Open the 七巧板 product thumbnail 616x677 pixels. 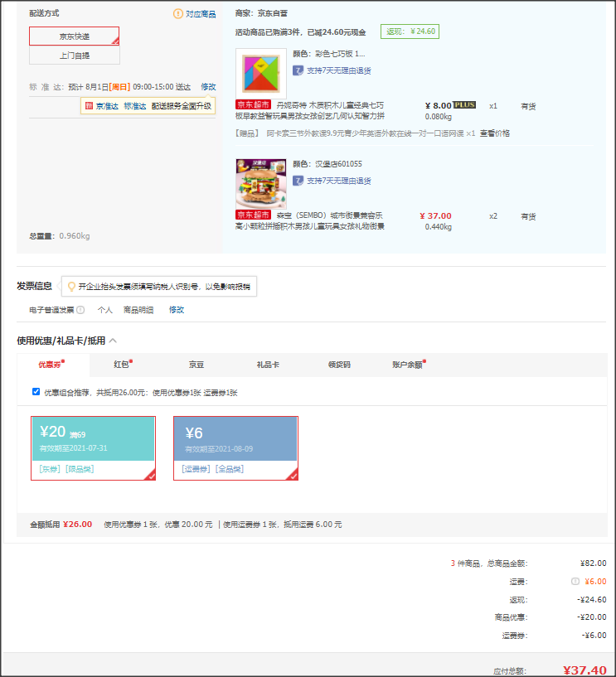261,74
